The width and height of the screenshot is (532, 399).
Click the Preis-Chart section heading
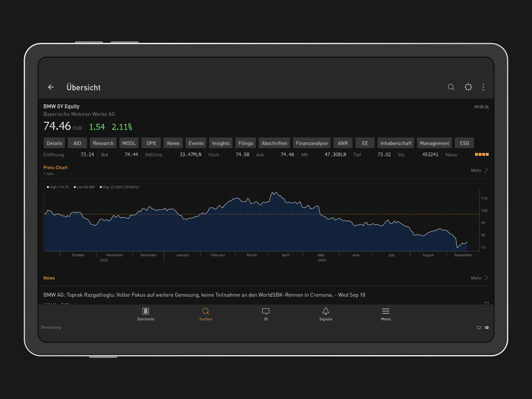tap(55, 167)
